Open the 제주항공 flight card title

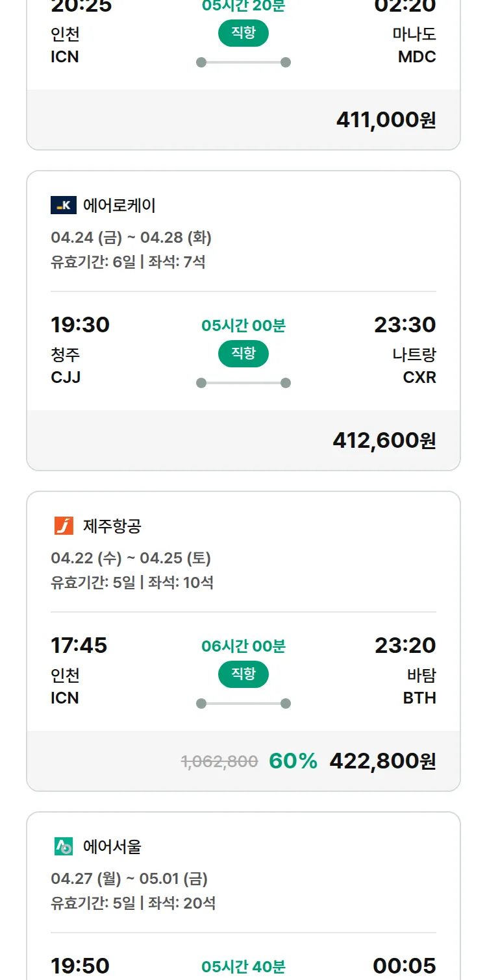[x=112, y=526]
